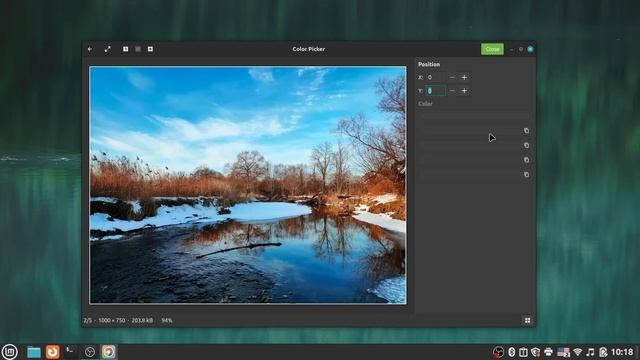Open the Files folder in the taskbar

pos(34,352)
